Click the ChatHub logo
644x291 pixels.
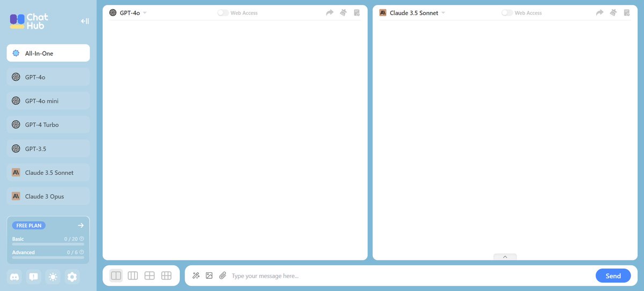(x=29, y=21)
